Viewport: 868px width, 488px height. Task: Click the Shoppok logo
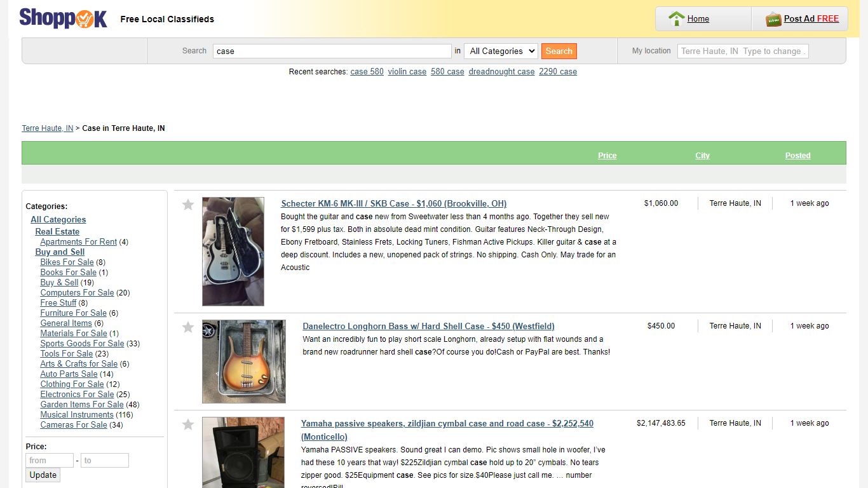tap(63, 18)
